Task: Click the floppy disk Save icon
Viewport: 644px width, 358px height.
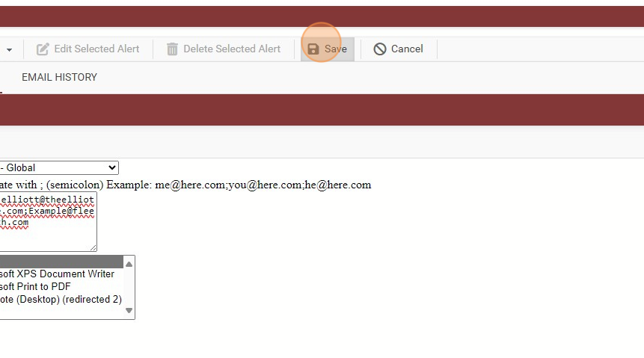Action: tap(313, 49)
